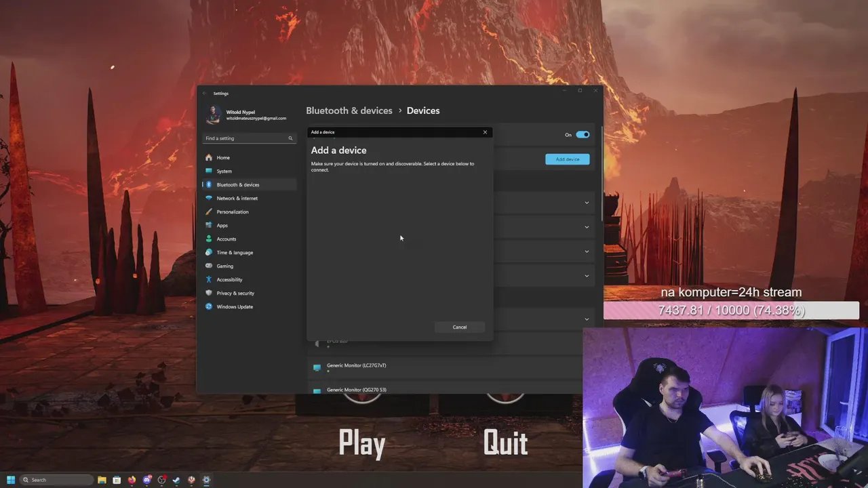Open Gaming settings

(x=249, y=266)
